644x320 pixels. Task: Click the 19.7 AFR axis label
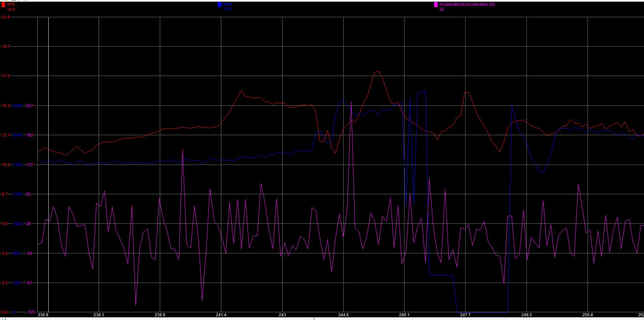(x=6, y=47)
